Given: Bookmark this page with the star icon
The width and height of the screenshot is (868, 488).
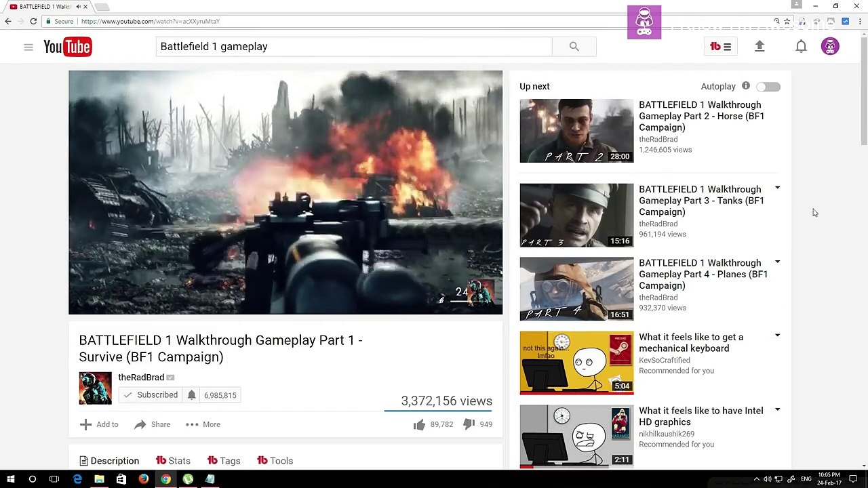Looking at the screenshot, I should click(x=787, y=21).
